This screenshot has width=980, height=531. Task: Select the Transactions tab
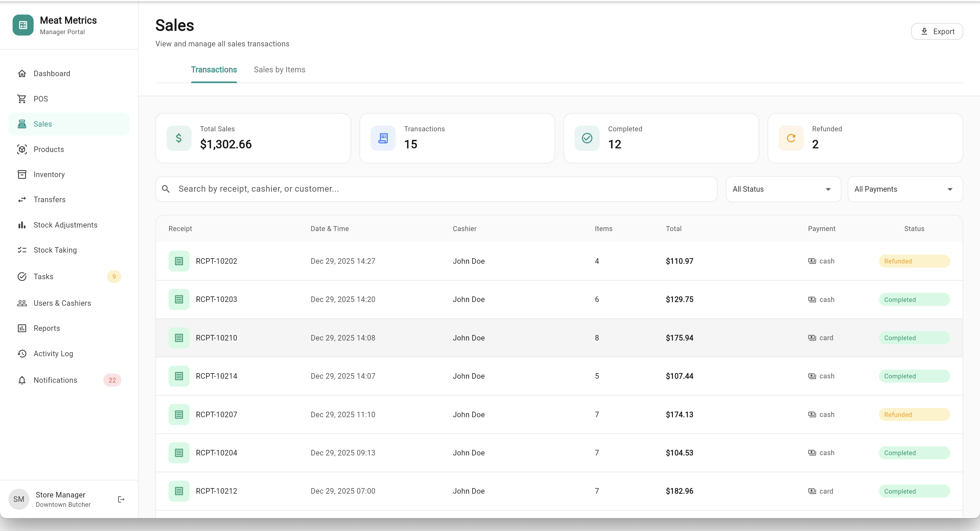pos(214,69)
